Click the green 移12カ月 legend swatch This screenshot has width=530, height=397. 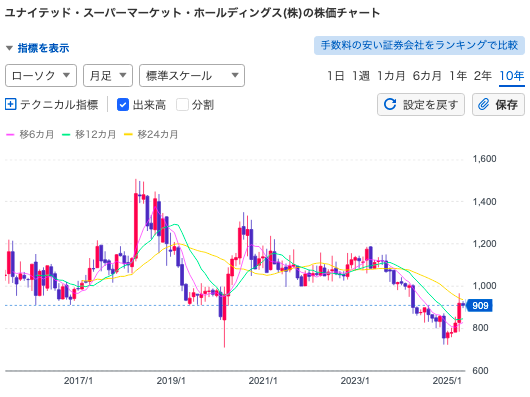[66, 135]
